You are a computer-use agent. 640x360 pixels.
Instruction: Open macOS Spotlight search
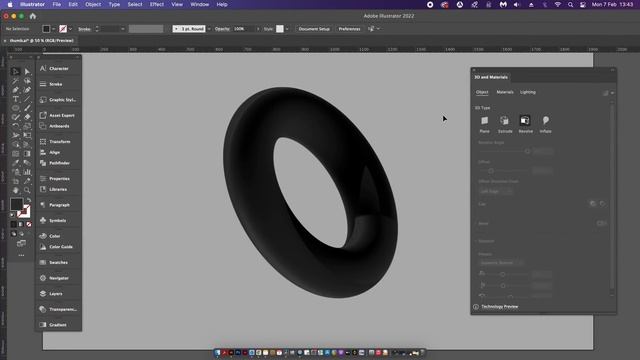(x=570, y=4)
